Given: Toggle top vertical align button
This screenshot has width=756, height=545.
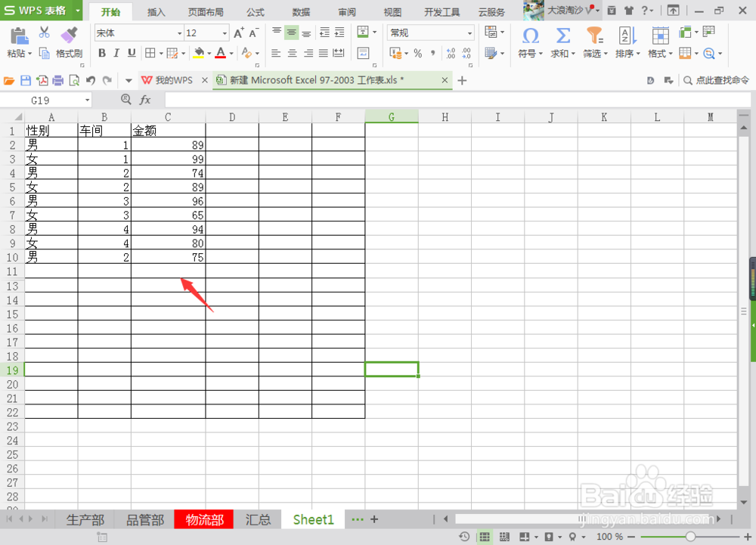Looking at the screenshot, I should (276, 33).
